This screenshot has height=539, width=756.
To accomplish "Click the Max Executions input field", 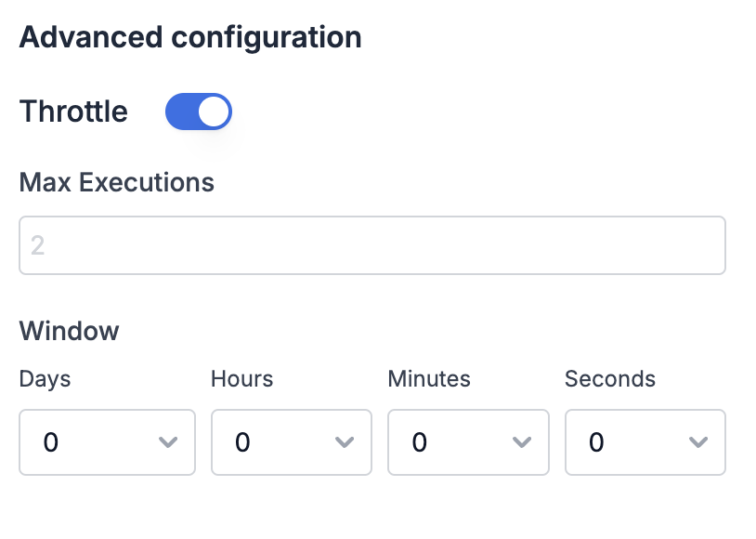I will click(371, 245).
